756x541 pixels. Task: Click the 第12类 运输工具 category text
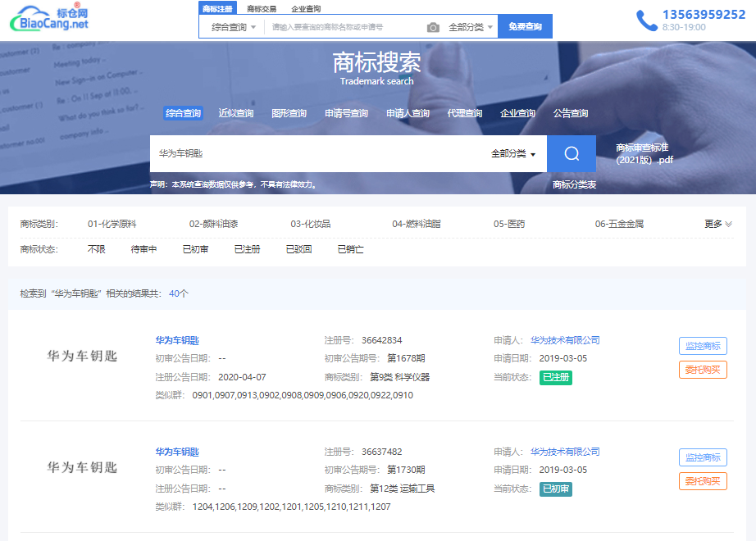pyautogui.click(x=402, y=489)
